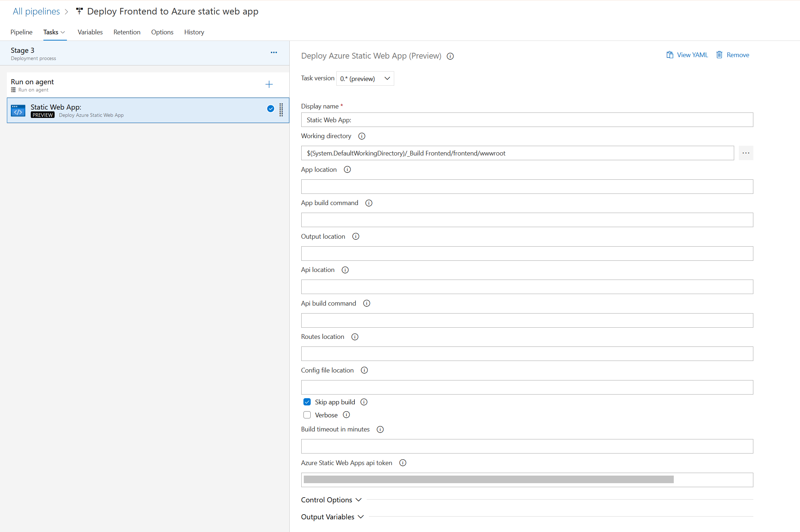Click the info icon next to Skip app build
This screenshot has width=800, height=532.
pyautogui.click(x=365, y=402)
